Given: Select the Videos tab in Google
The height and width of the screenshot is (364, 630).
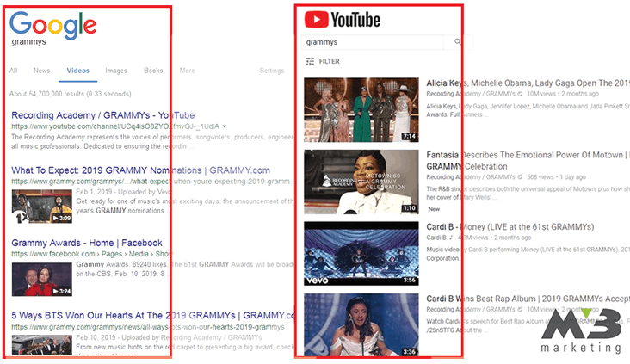Looking at the screenshot, I should 78,71.
